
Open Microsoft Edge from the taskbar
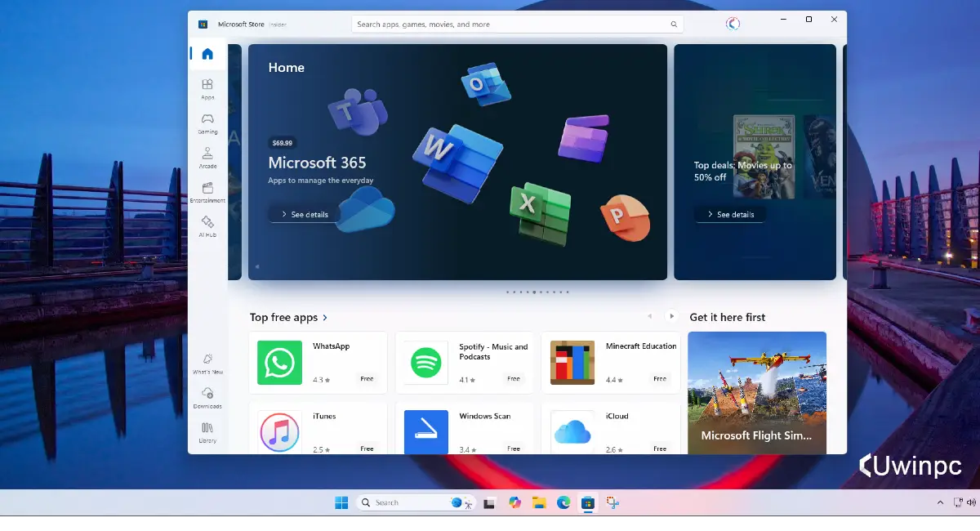(x=563, y=503)
